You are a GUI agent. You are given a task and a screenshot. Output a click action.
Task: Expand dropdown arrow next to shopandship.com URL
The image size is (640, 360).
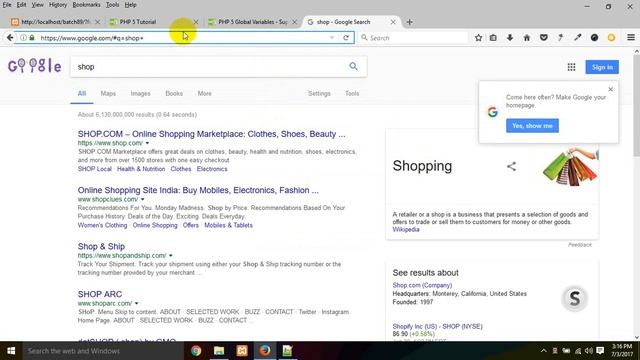(x=171, y=256)
